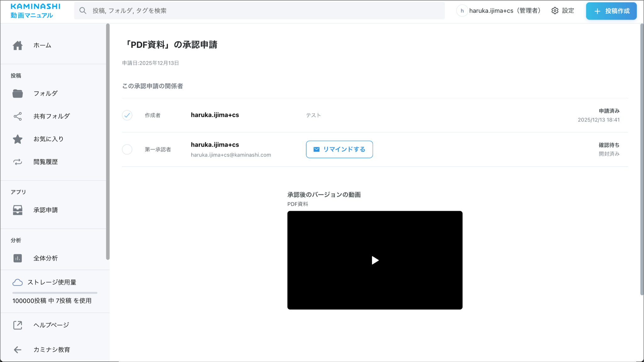Open the gear settings icon
This screenshot has width=644, height=362.
tap(555, 11)
